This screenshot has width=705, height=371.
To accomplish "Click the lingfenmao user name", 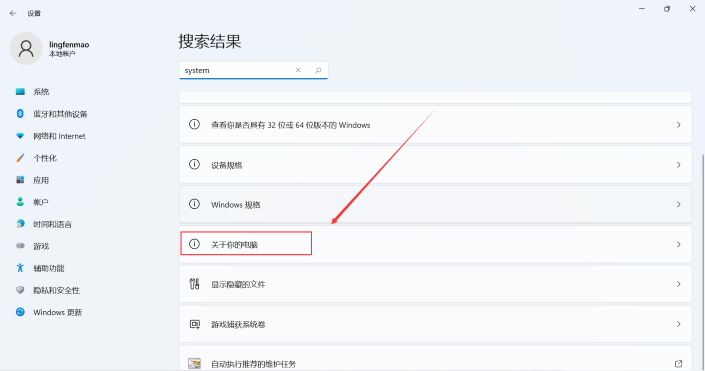I will click(69, 45).
